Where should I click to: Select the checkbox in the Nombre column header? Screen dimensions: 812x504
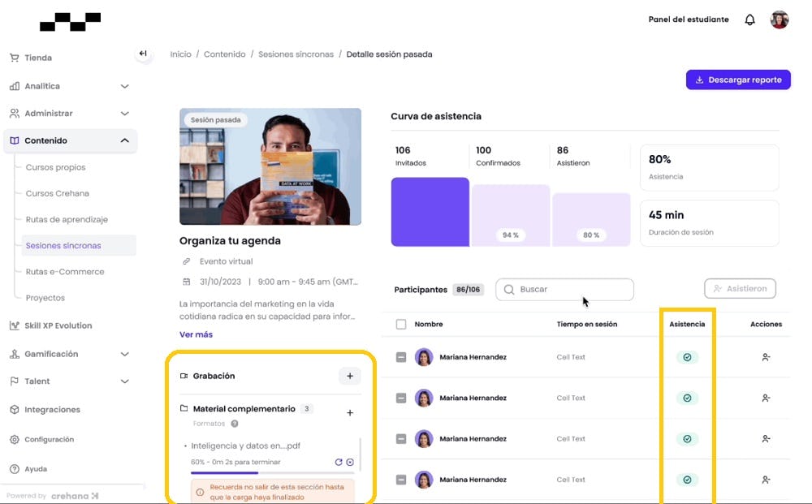tap(401, 324)
